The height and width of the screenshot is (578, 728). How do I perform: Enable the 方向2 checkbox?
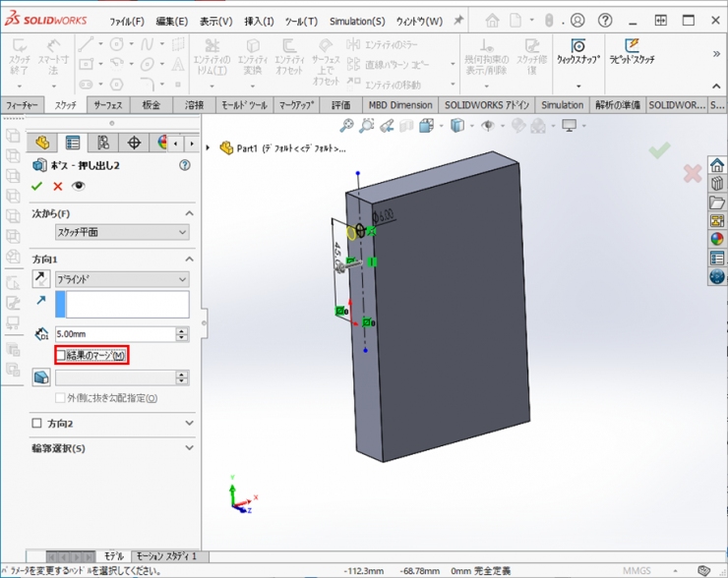pyautogui.click(x=37, y=423)
